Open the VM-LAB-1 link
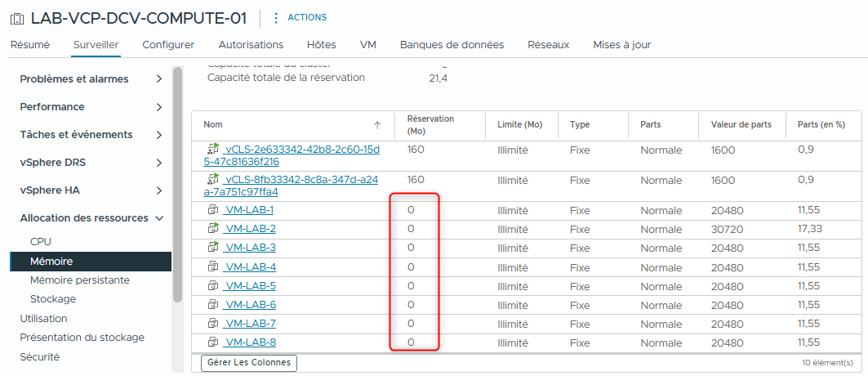868x376 pixels. pos(248,210)
